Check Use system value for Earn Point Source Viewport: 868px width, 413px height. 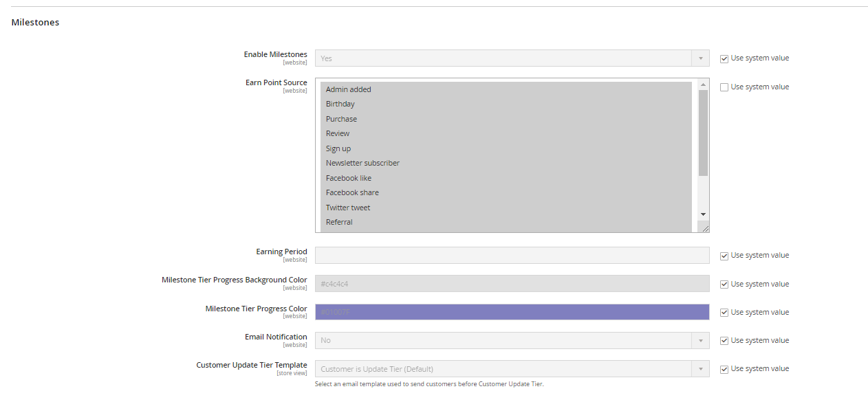point(724,87)
